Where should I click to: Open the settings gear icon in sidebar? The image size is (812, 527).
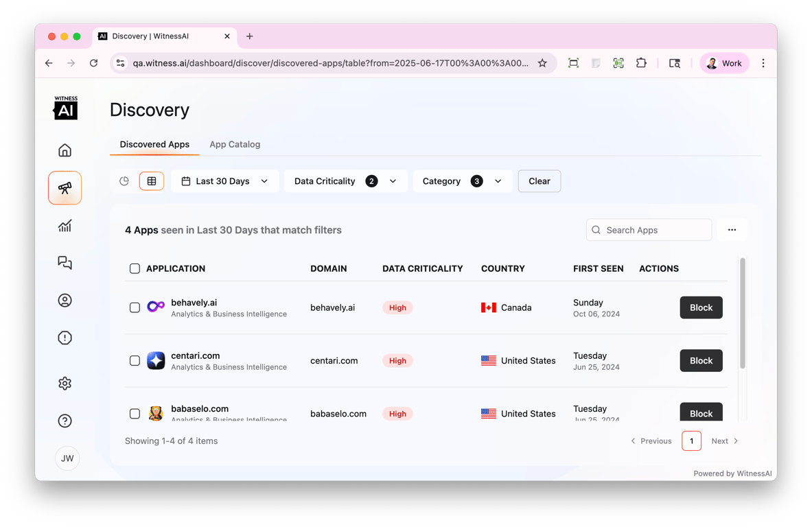(x=65, y=384)
